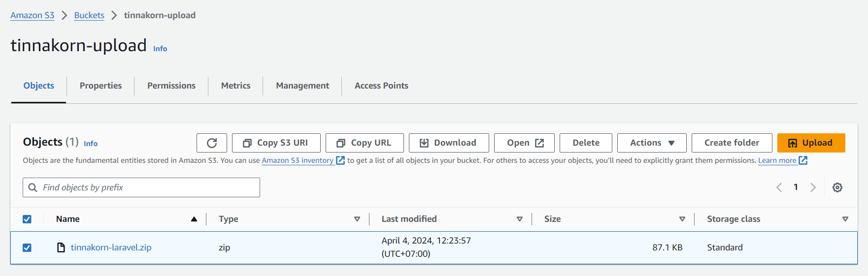Click the Standard storage class cell

pyautogui.click(x=725, y=247)
